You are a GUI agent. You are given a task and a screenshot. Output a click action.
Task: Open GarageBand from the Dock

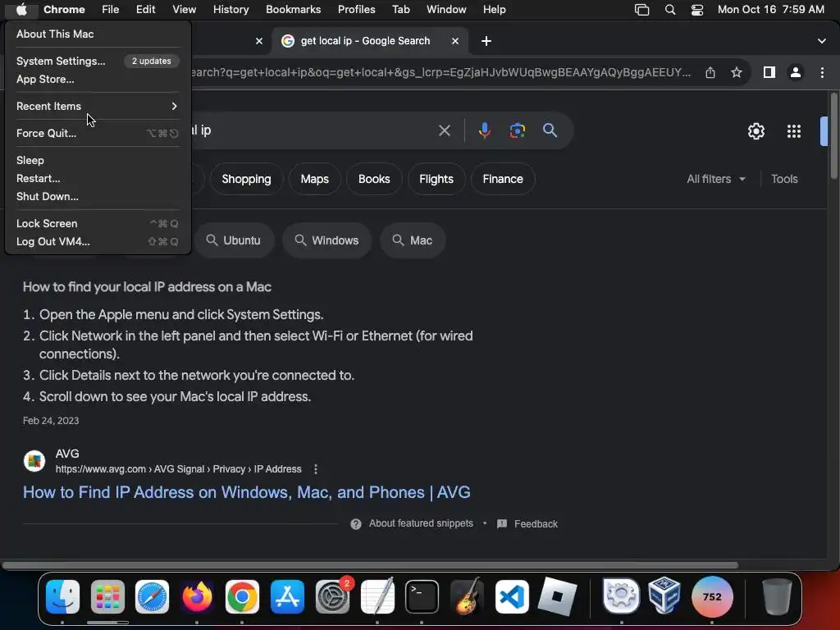point(467,596)
